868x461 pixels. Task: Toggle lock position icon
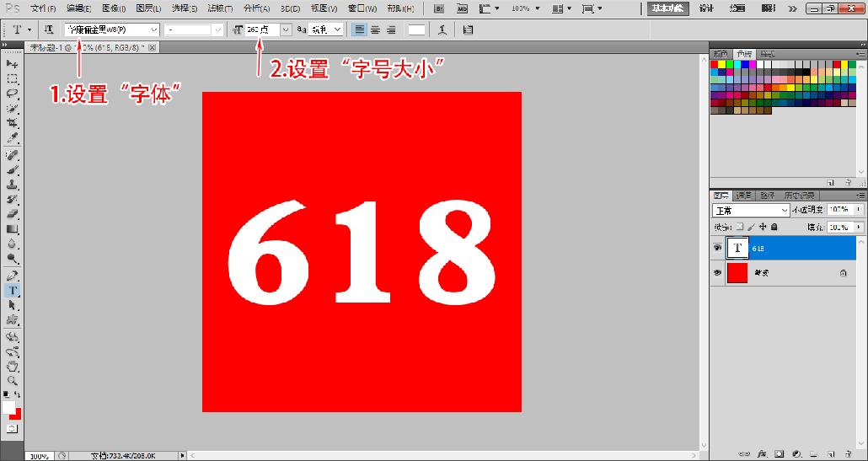pos(763,227)
